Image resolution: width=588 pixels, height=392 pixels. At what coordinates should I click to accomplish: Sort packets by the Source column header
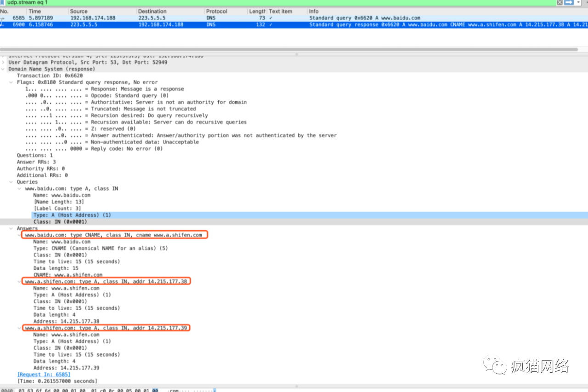coord(102,11)
